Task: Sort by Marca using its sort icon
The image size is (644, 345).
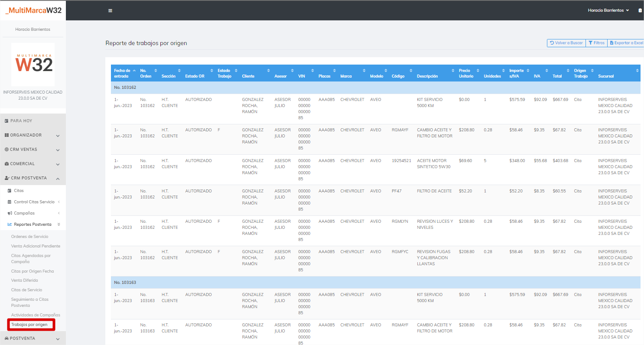Action: pos(364,71)
